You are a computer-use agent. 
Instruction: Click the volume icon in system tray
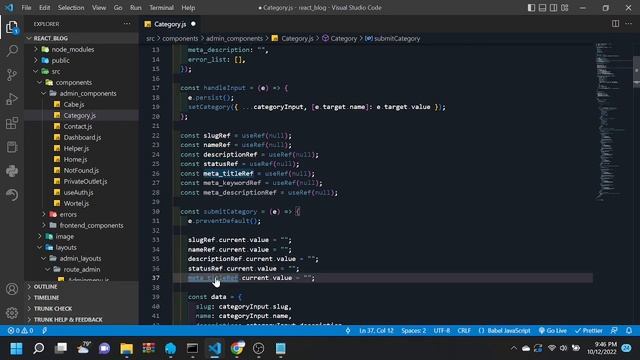coord(563,348)
